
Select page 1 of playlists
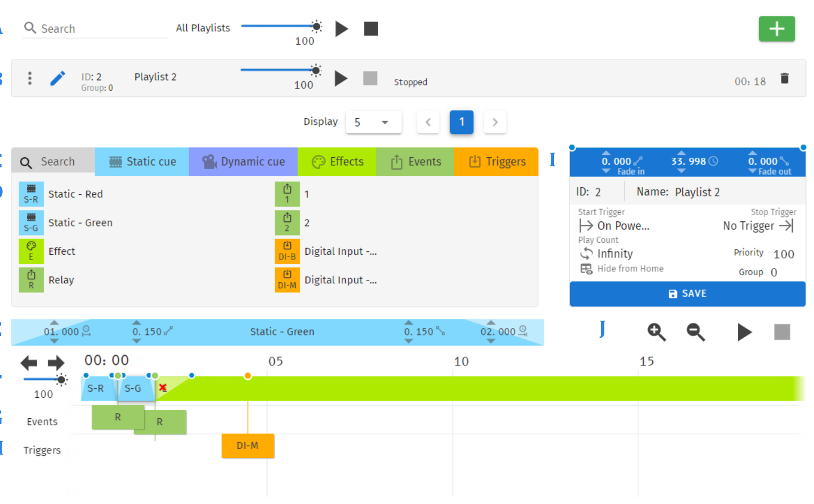tap(461, 122)
